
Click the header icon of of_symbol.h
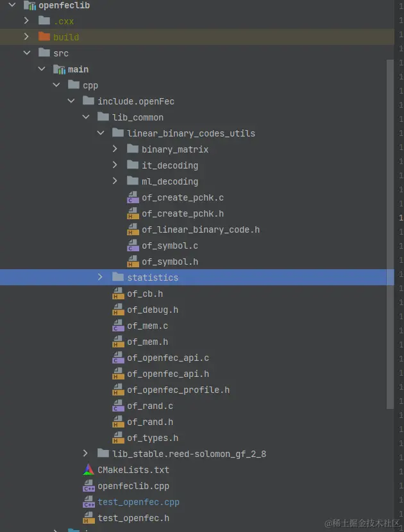coord(133,261)
